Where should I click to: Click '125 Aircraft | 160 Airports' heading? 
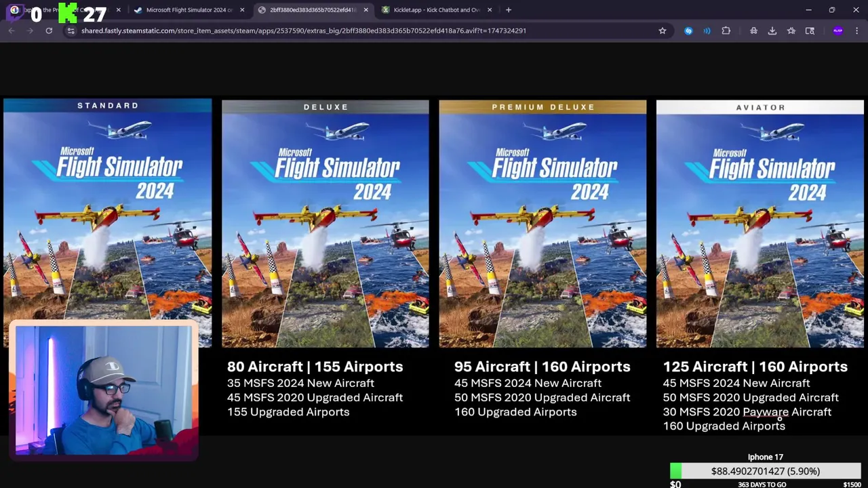click(x=755, y=367)
